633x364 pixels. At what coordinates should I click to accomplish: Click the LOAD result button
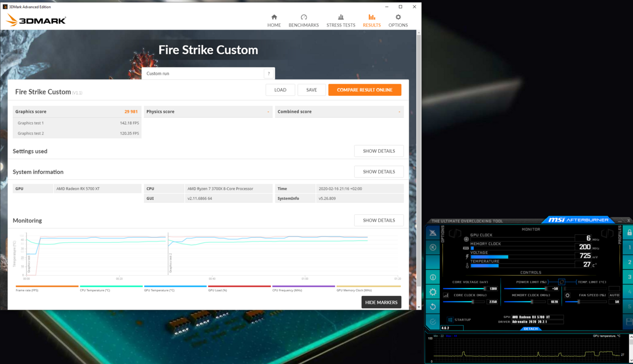tap(280, 90)
